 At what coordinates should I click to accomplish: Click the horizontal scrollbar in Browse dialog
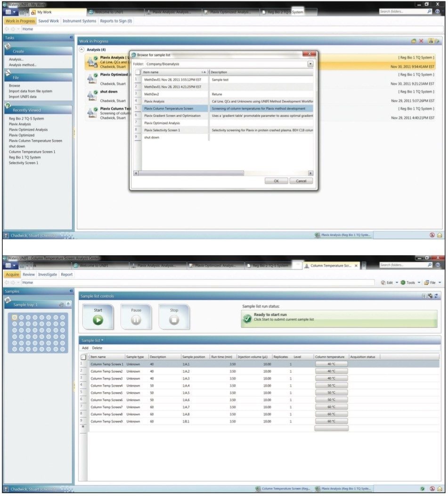point(191,173)
